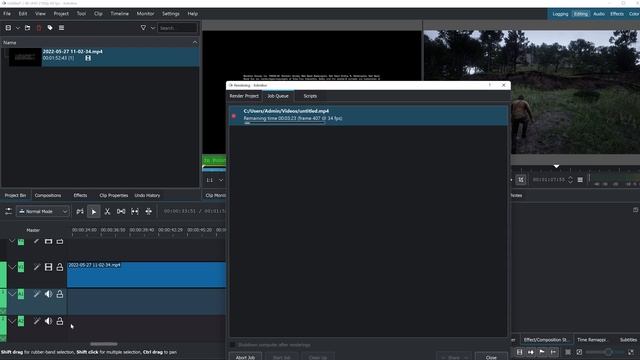Click the snap icon in bottom-right toolbar
Viewport: 640px width, 360px height.
553,352
